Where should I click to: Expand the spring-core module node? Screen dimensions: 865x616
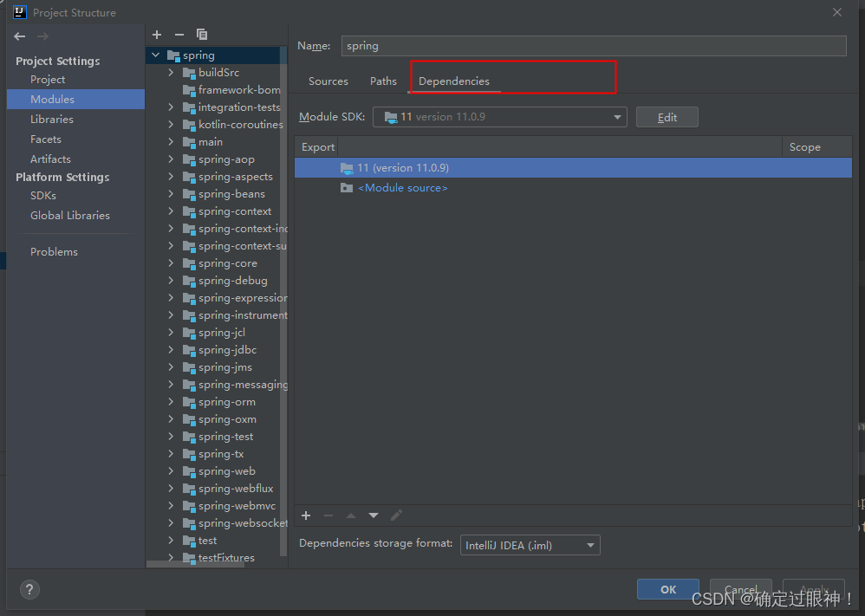coord(171,263)
